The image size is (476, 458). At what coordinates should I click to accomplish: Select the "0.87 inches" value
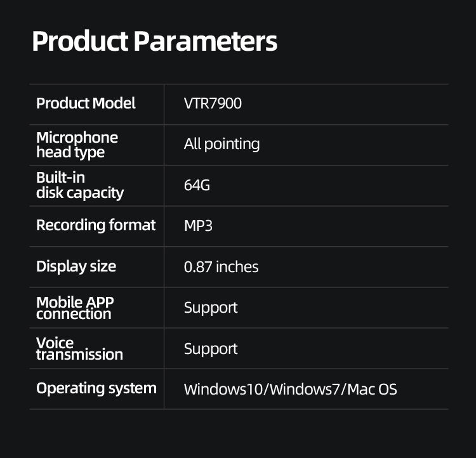(x=221, y=267)
